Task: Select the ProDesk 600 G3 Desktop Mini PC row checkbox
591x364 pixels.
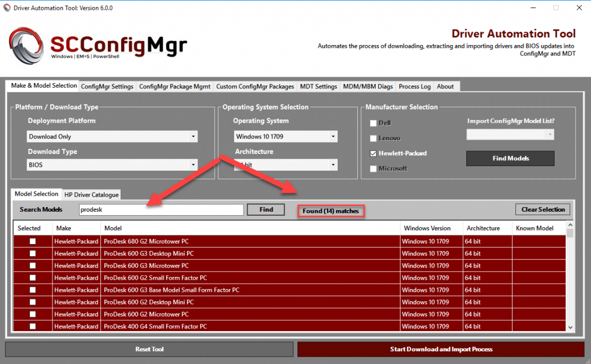Action: (x=32, y=253)
